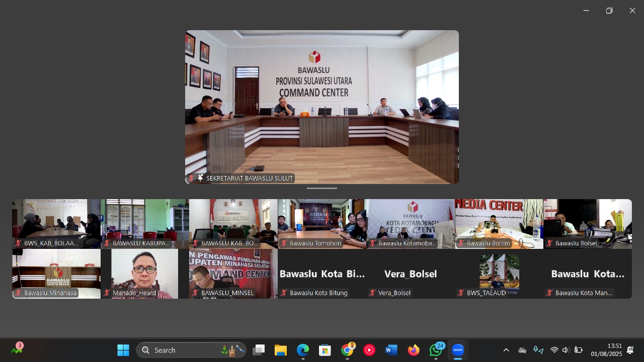The width and height of the screenshot is (644, 362).
Task: Select the Bawaslu Kota Man... participant tile
Action: (x=588, y=274)
